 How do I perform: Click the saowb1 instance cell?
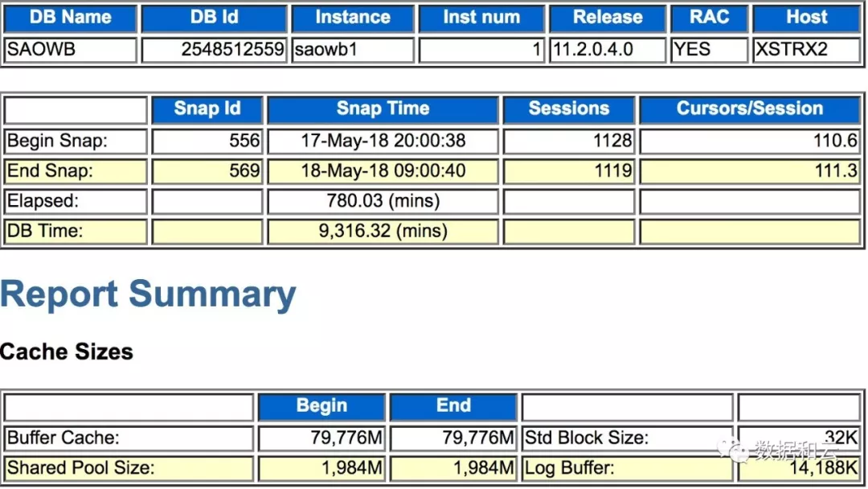tap(325, 50)
